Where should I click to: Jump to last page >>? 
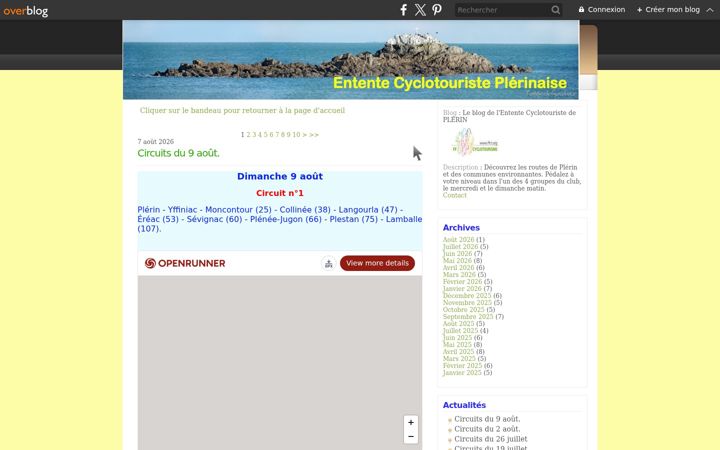pyautogui.click(x=314, y=135)
